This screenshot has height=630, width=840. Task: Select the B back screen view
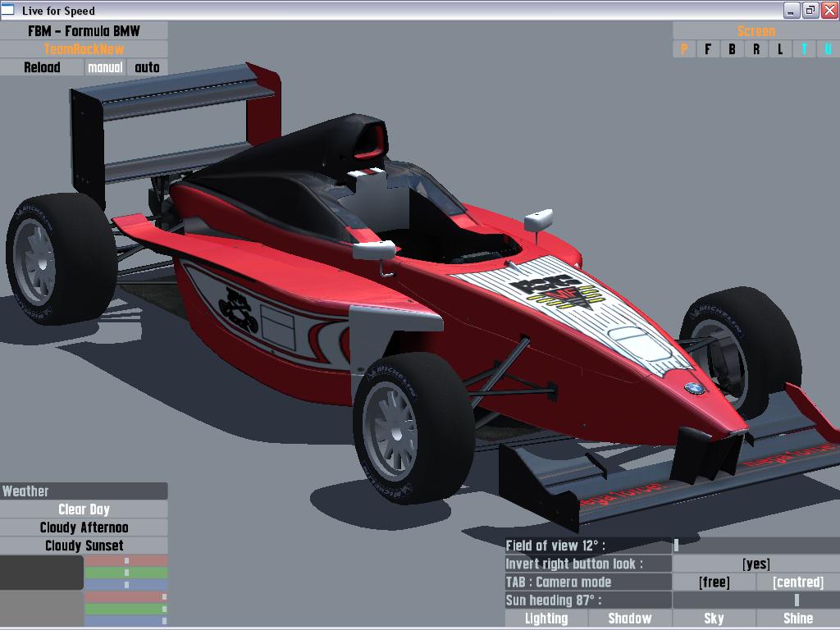pos(732,49)
